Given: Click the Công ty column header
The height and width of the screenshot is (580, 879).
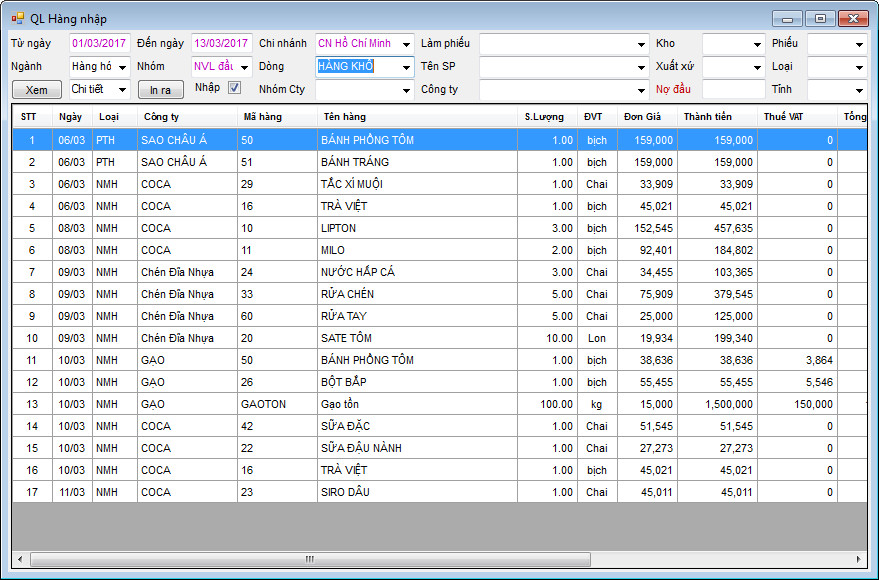Looking at the screenshot, I should click(187, 117).
